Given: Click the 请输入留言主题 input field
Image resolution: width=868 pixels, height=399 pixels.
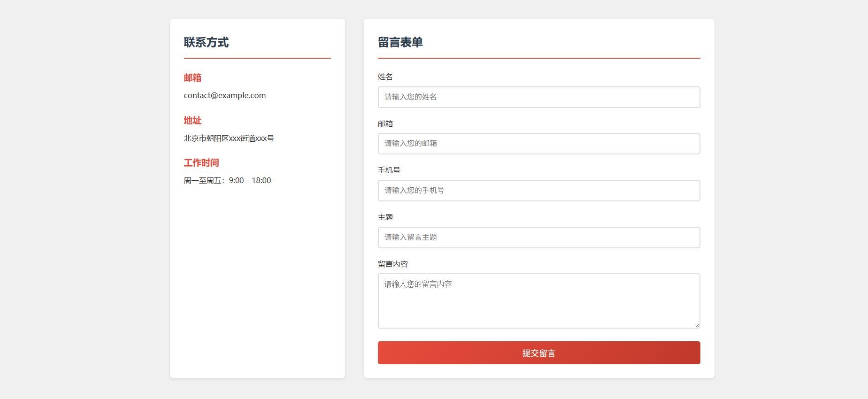Looking at the screenshot, I should click(539, 238).
